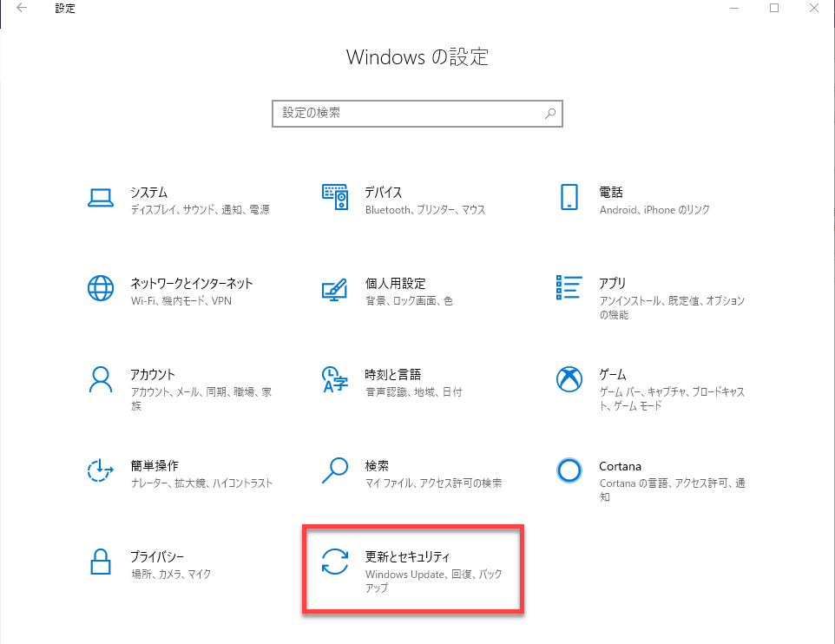The height and width of the screenshot is (644, 835).
Task: Open the Cortana circle icon
Action: [569, 470]
